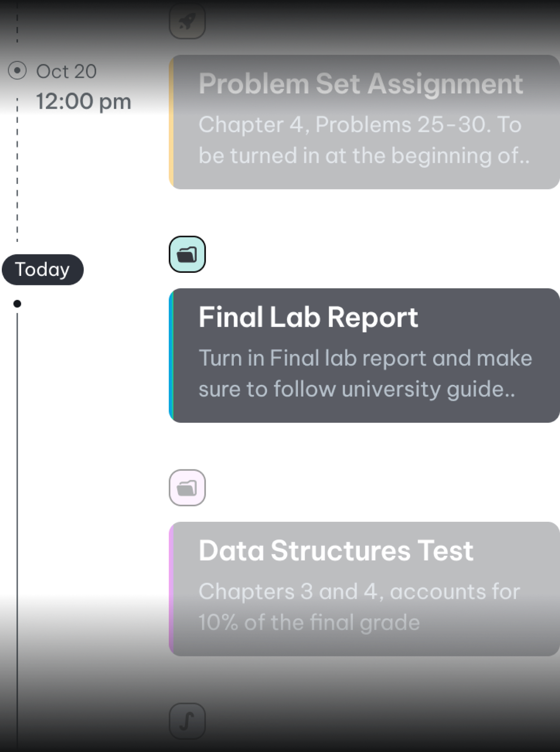560x752 pixels.
Task: Click the blue color stripe on Final Lab Report
Action: point(171,355)
